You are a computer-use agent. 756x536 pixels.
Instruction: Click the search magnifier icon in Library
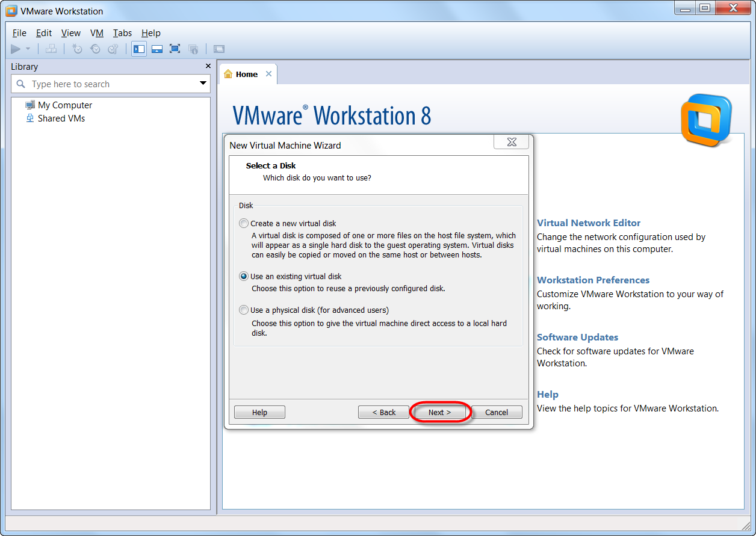click(x=21, y=84)
